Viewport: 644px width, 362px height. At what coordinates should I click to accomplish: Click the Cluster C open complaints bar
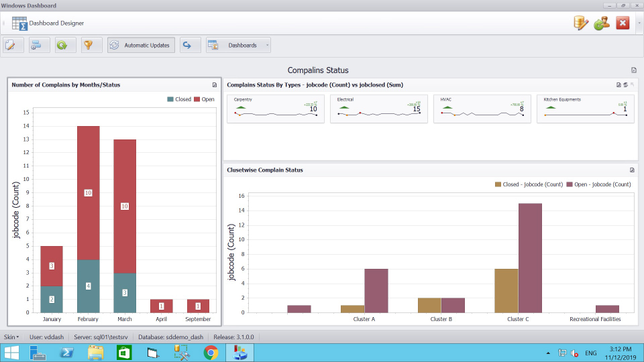tap(530, 258)
